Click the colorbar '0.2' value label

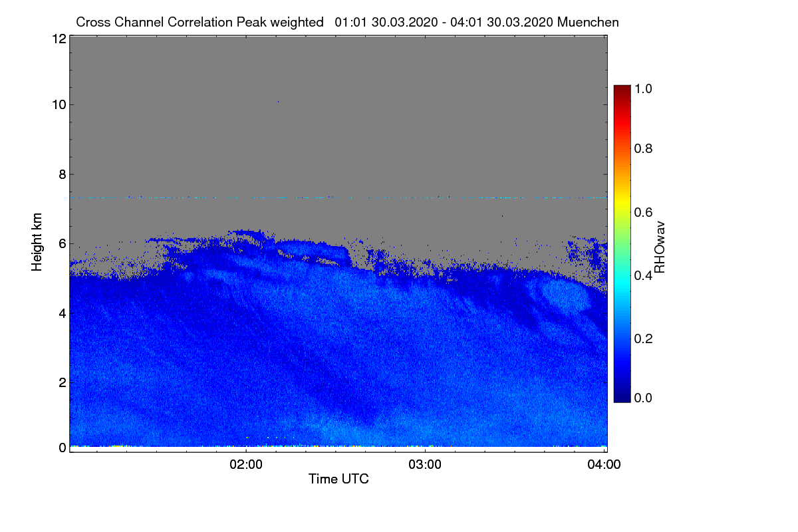tap(642, 338)
